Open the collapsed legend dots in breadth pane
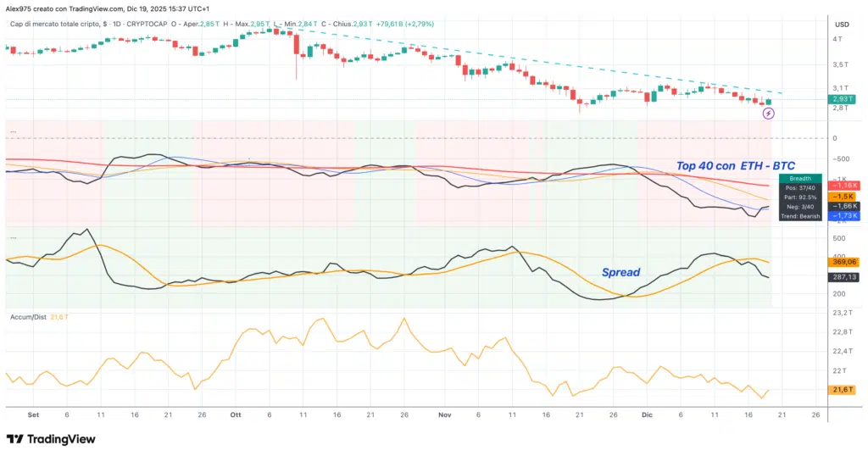The width and height of the screenshot is (868, 456). (13, 132)
